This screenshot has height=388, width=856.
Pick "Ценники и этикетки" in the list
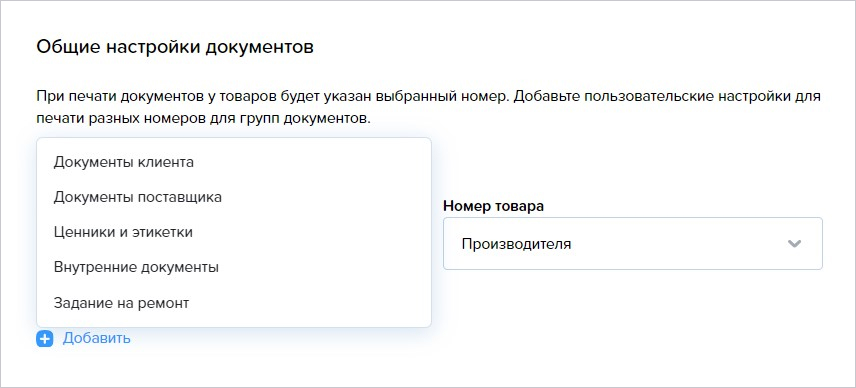coord(234,232)
